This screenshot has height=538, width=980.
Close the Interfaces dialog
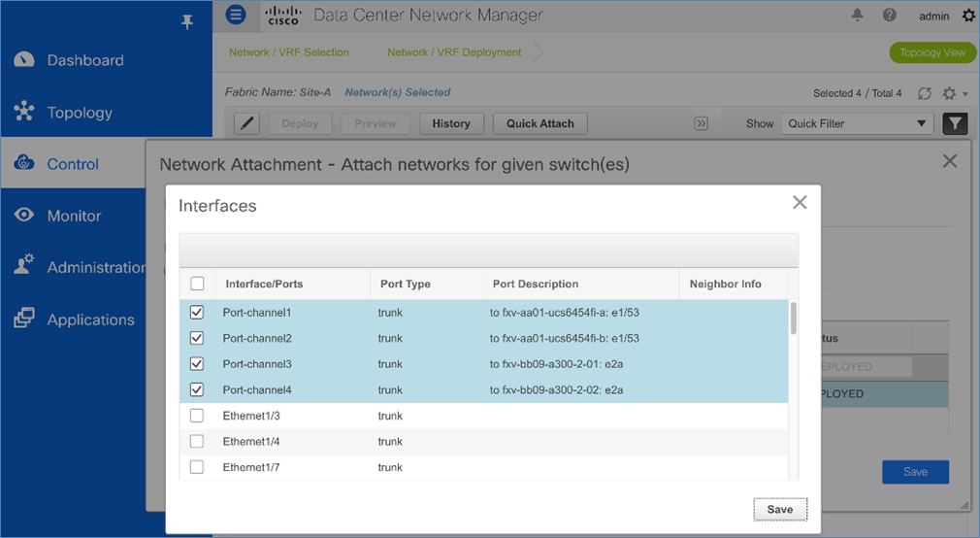(x=800, y=202)
